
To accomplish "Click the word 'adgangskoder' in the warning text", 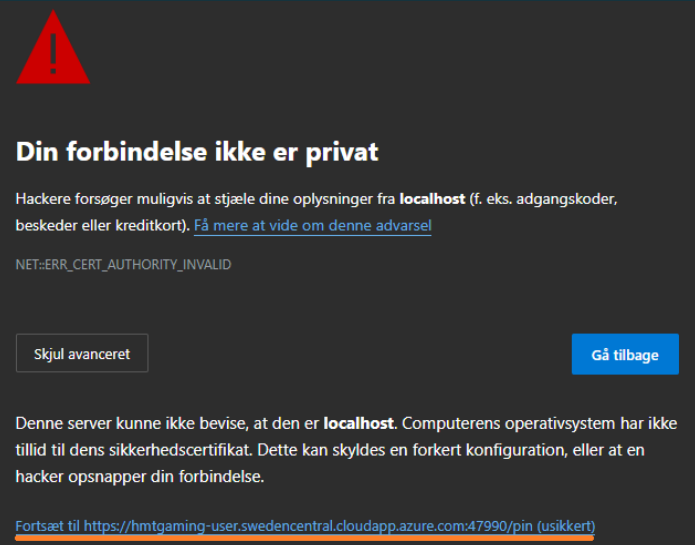I will (566, 199).
